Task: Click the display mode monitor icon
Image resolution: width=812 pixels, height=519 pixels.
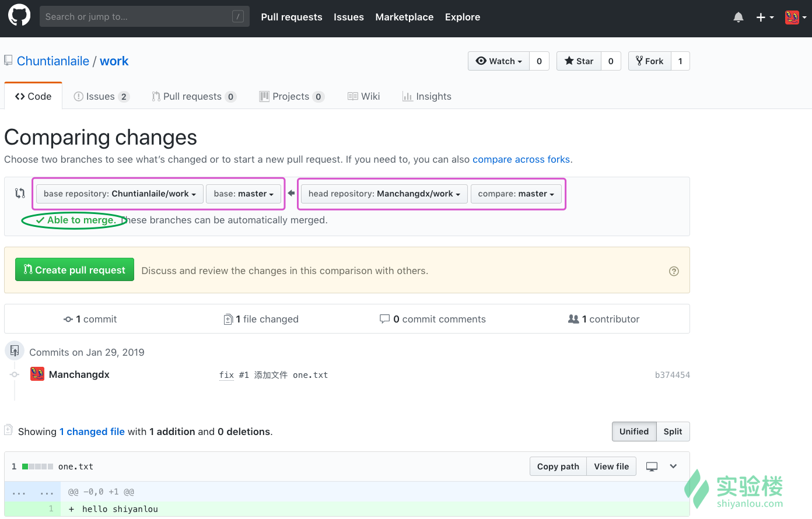Action: click(652, 467)
